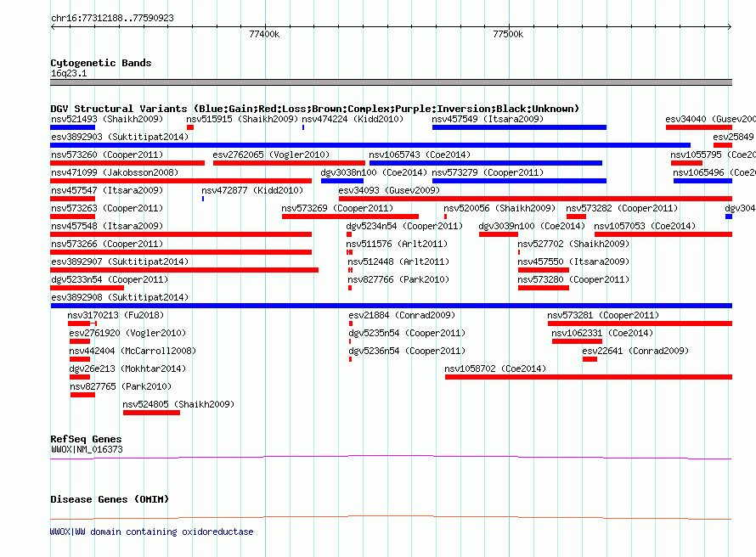Click the red bar under nsv573281 (Cooper2011)
756x557 pixels.
tap(640, 324)
